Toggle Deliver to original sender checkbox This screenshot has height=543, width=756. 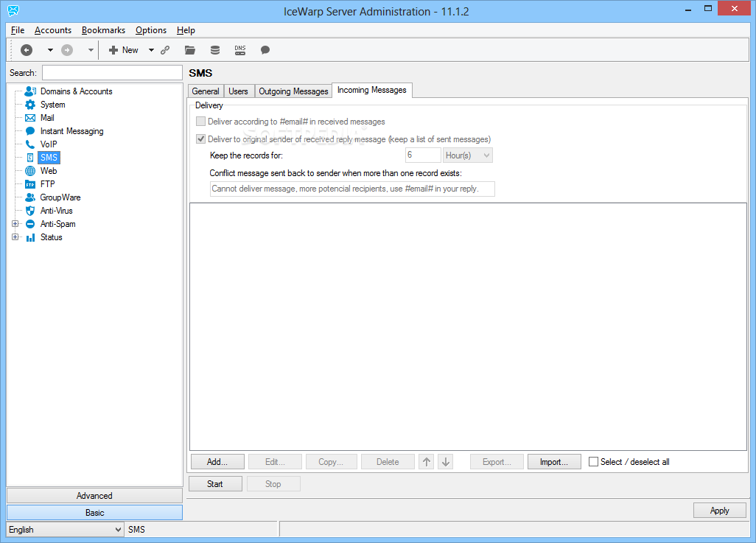[201, 139]
